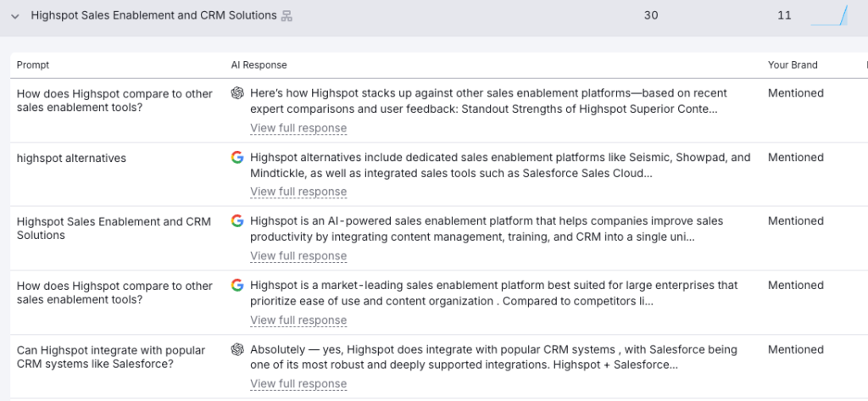Click the Google icon beside 'Highspot alternatives include'
Screen dimensions: 868x401
click(x=237, y=158)
